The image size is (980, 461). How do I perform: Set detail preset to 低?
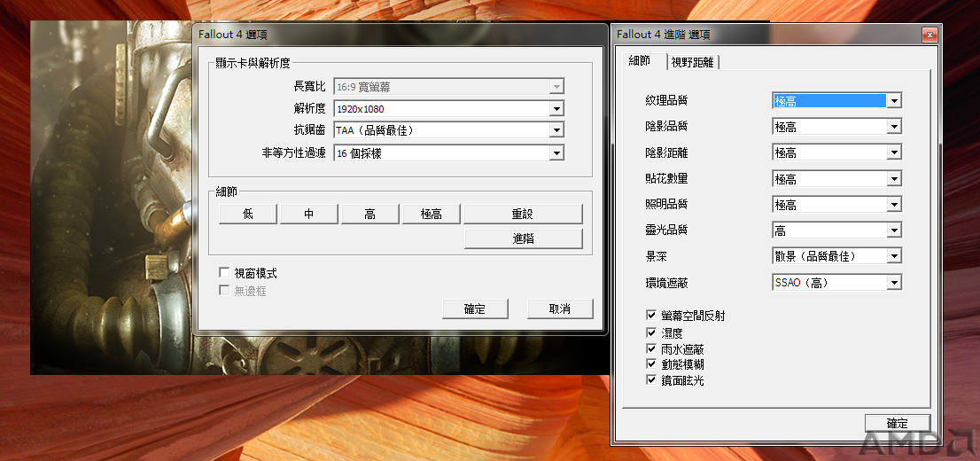click(x=248, y=214)
